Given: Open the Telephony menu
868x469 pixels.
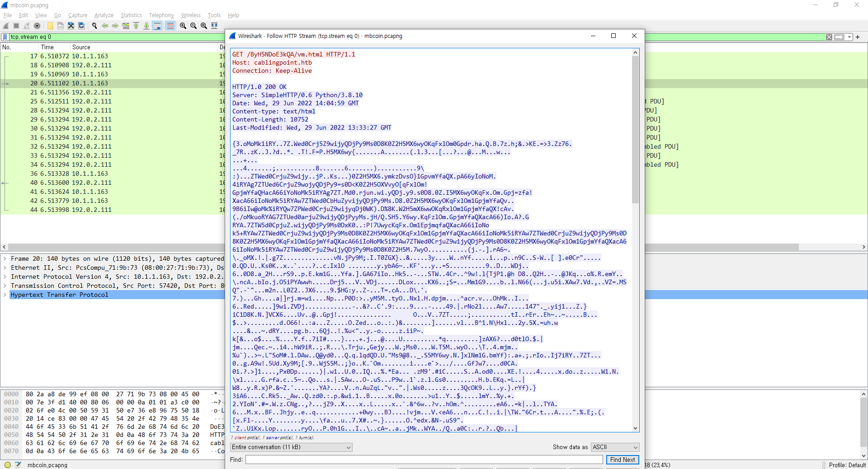Looking at the screenshot, I should click(161, 15).
